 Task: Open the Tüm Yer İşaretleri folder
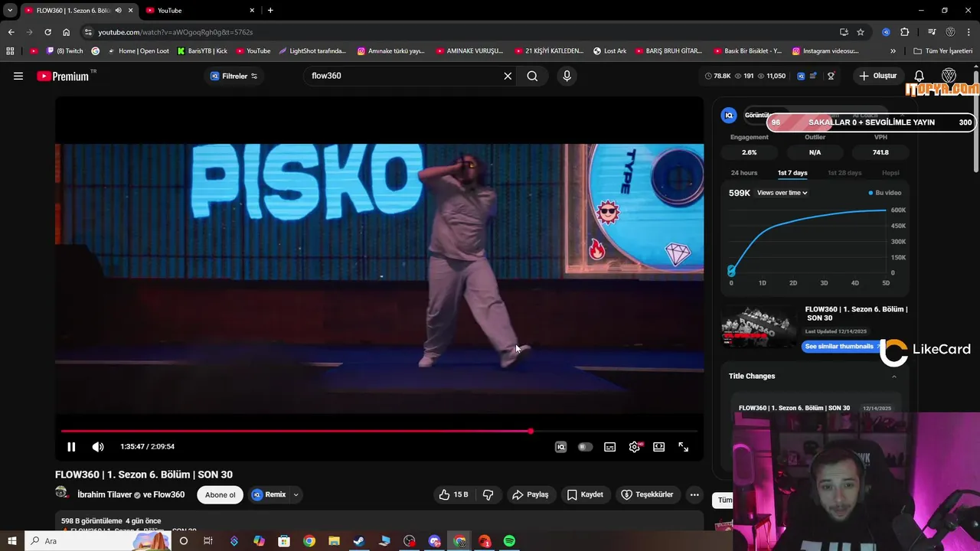[943, 51]
